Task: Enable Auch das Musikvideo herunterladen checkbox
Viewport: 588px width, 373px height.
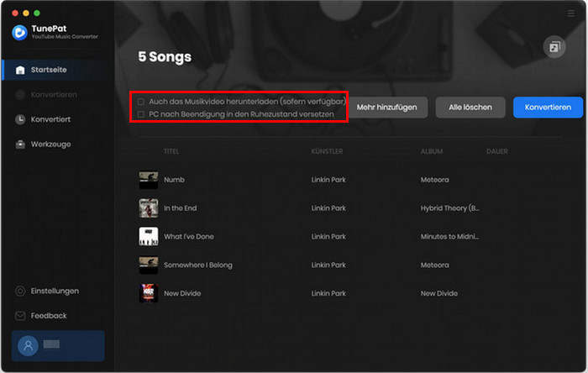Action: click(141, 102)
